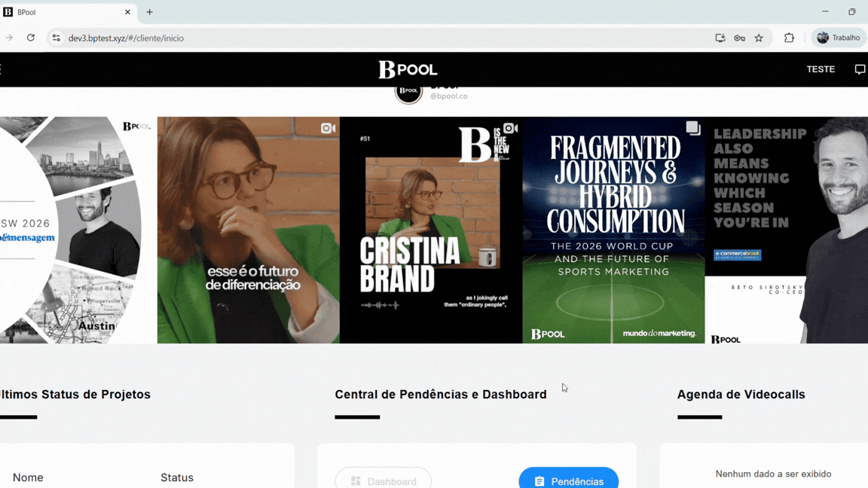Click the forward navigation arrow
This screenshot has width=868, height=488.
[9, 38]
